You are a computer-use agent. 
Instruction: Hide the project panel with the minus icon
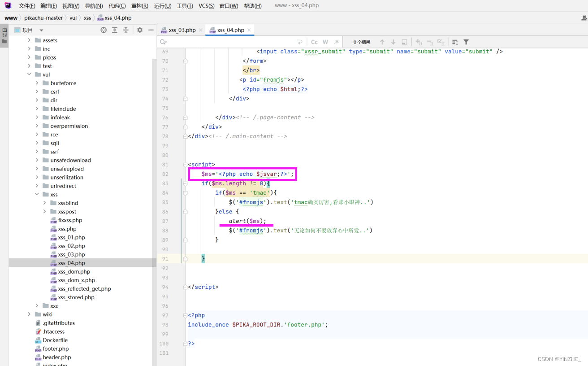click(x=151, y=30)
